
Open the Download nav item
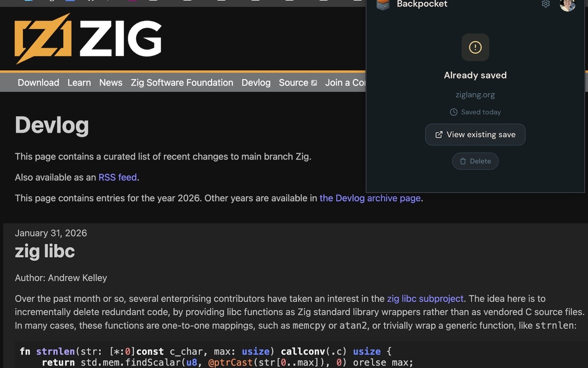click(39, 83)
